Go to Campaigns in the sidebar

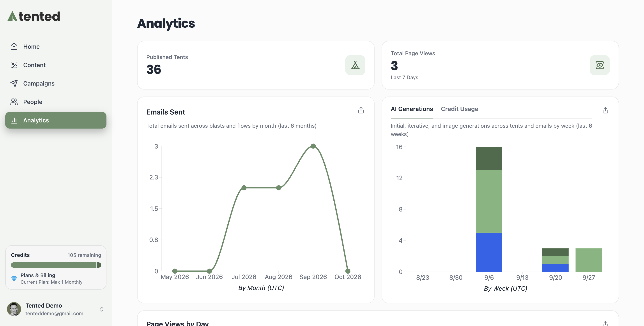pos(56,83)
